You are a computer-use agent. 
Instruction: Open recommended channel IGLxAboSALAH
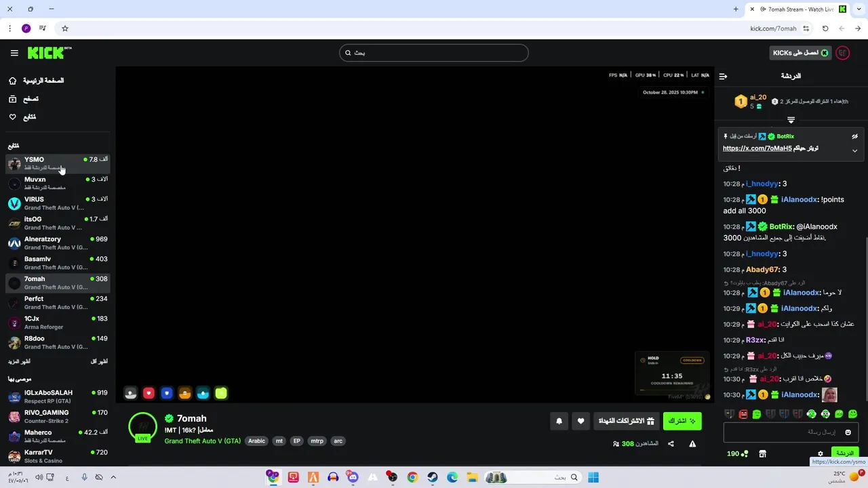pos(58,396)
